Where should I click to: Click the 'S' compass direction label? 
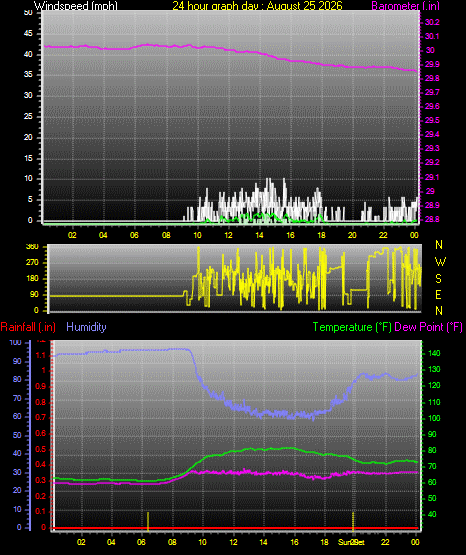pos(438,279)
